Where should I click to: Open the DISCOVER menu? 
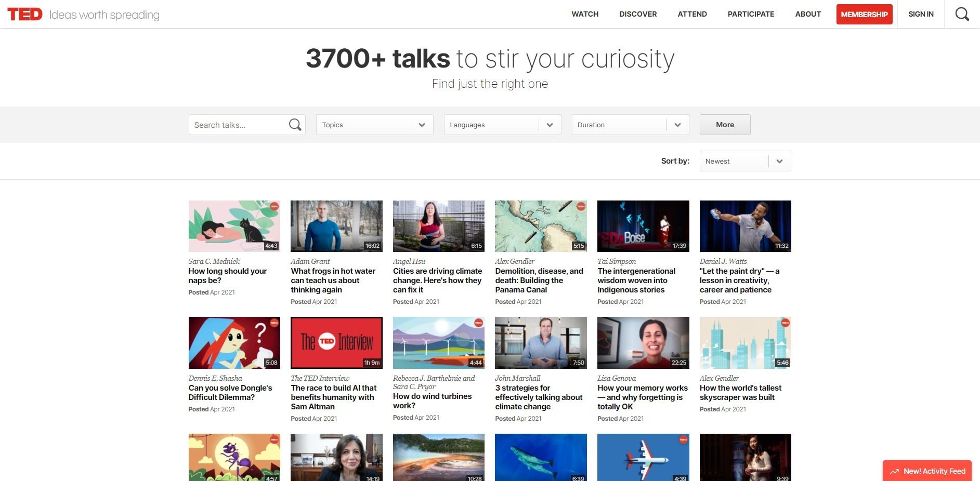[x=638, y=14]
